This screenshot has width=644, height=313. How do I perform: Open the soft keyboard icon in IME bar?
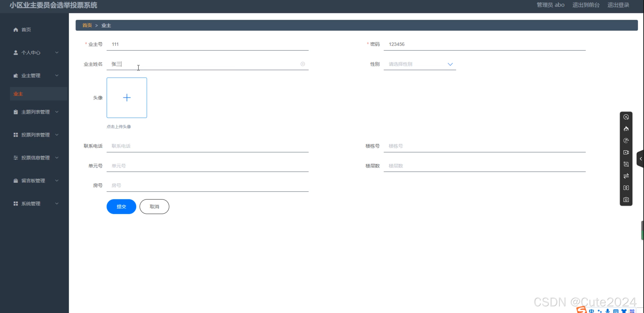[616, 311]
